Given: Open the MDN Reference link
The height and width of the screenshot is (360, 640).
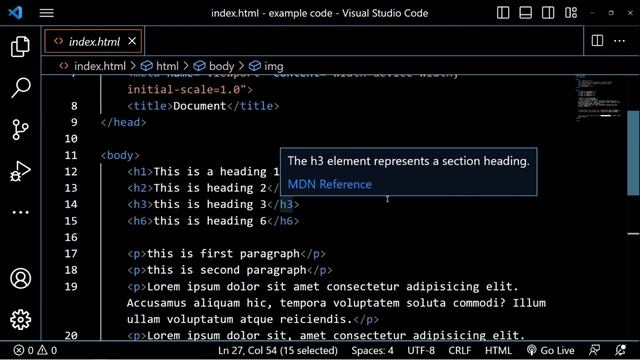Looking at the screenshot, I should click(330, 184).
